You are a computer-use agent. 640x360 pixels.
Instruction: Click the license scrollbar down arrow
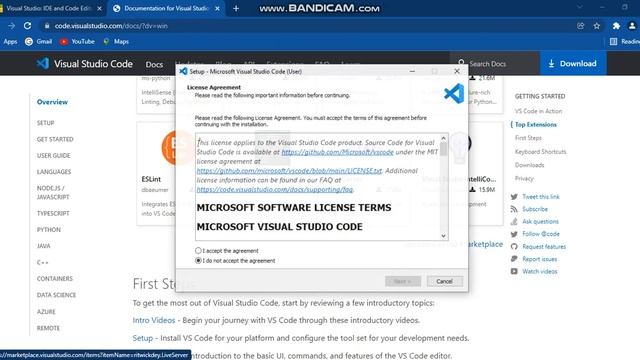(443, 236)
